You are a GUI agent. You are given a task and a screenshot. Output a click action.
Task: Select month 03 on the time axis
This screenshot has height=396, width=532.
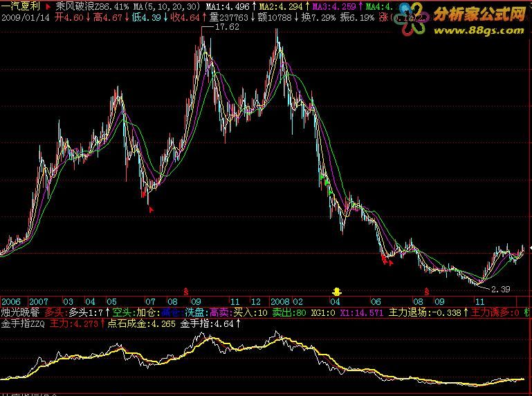click(68, 301)
